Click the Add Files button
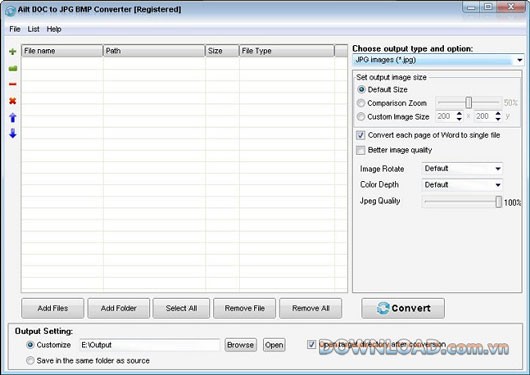Image resolution: width=530 pixels, height=375 pixels. point(53,308)
